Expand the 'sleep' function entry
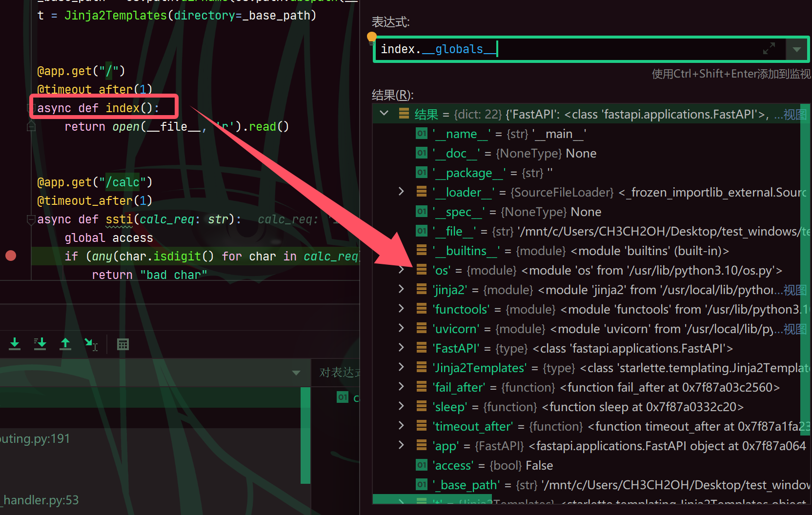This screenshot has height=515, width=812. (401, 406)
